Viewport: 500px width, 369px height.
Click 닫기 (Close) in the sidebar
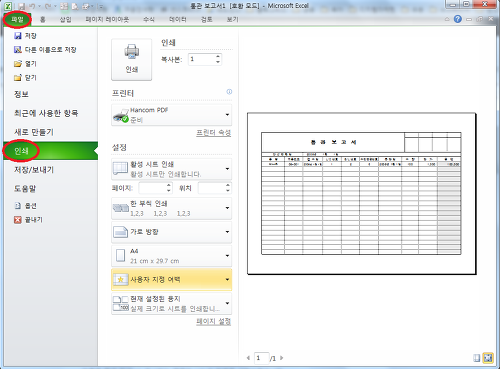25,78
